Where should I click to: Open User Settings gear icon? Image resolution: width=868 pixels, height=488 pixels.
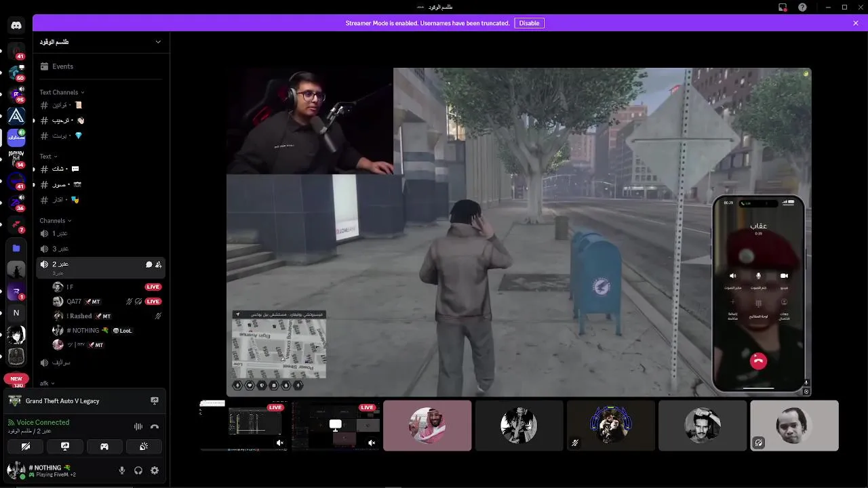(155, 470)
